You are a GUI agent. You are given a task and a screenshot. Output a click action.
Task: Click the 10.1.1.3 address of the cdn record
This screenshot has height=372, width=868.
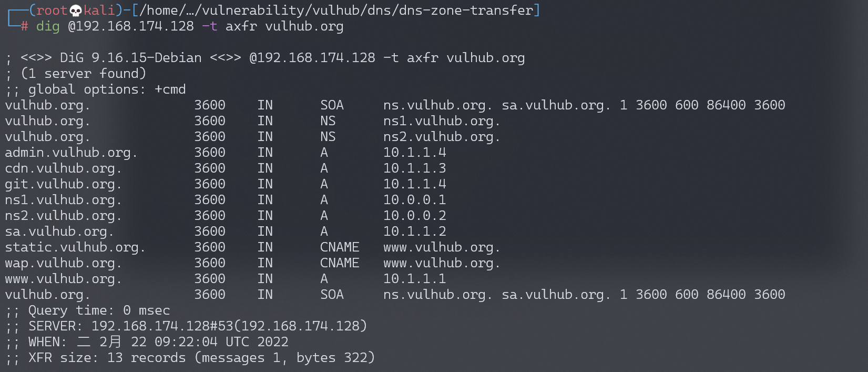click(414, 168)
